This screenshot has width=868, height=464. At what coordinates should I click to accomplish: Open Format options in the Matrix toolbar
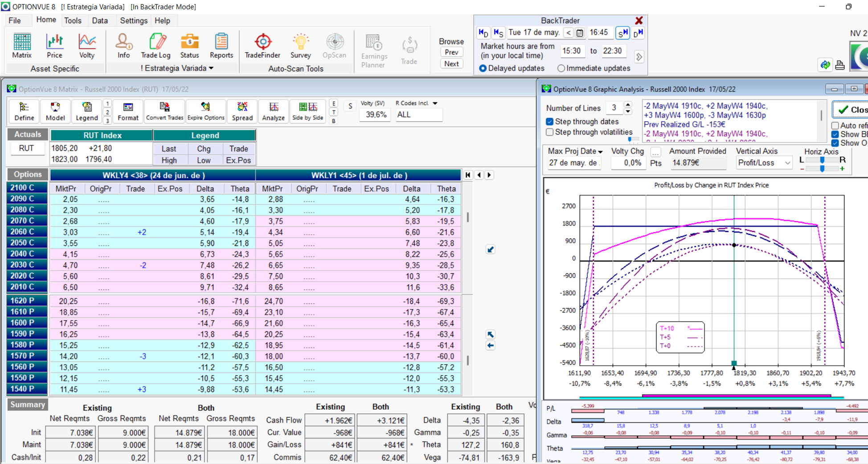pos(128,111)
